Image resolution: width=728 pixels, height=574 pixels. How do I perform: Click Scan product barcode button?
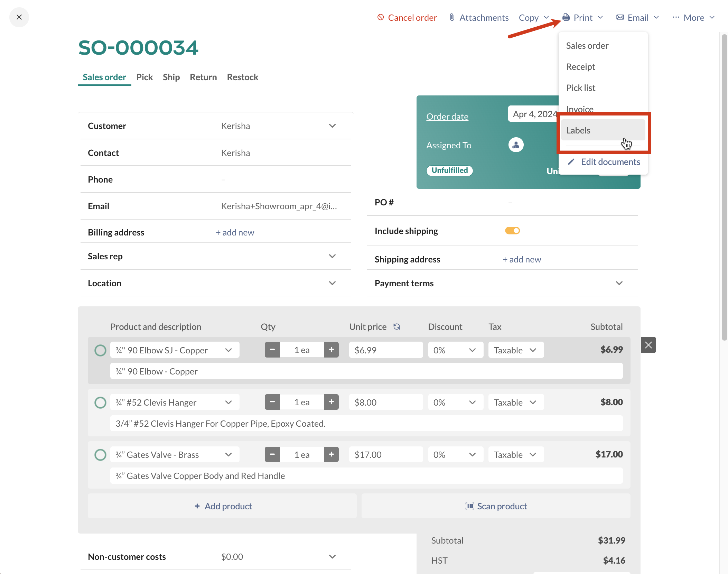click(496, 506)
